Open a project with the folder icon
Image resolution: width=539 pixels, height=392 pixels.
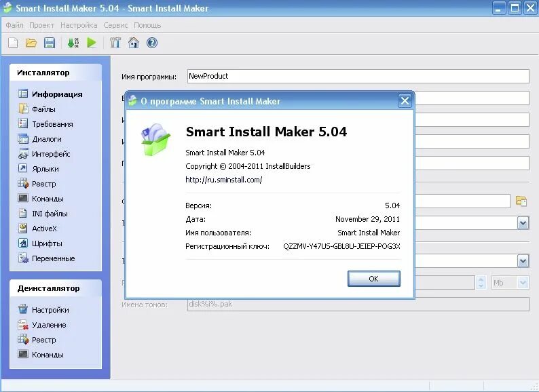31,43
